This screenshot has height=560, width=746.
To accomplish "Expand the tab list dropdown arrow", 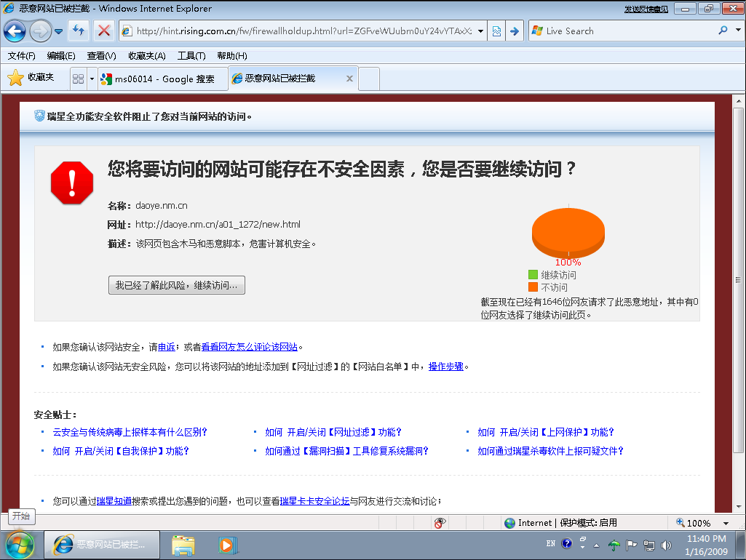I will (x=92, y=79).
